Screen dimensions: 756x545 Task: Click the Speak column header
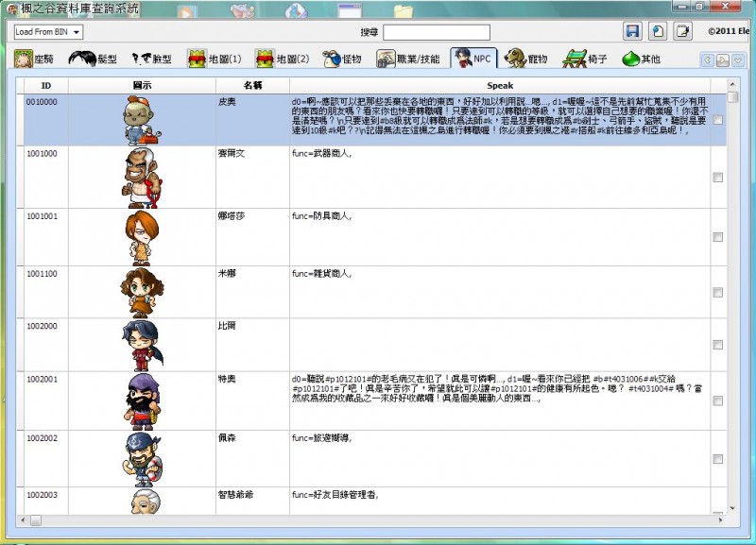tap(500, 85)
